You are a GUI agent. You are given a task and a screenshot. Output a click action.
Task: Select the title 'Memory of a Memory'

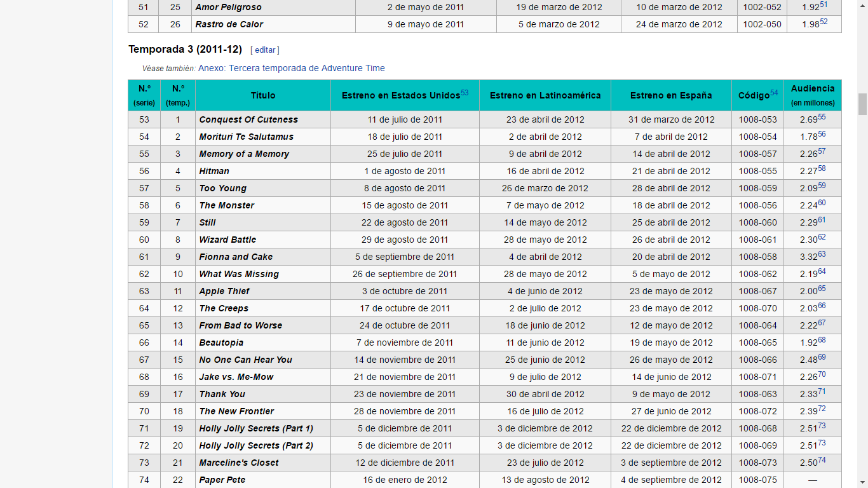pos(244,154)
